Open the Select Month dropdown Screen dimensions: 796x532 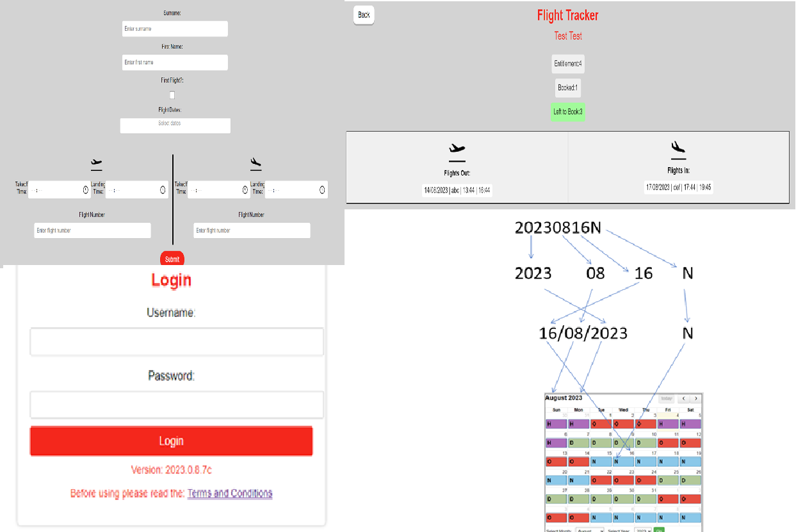coord(590,530)
